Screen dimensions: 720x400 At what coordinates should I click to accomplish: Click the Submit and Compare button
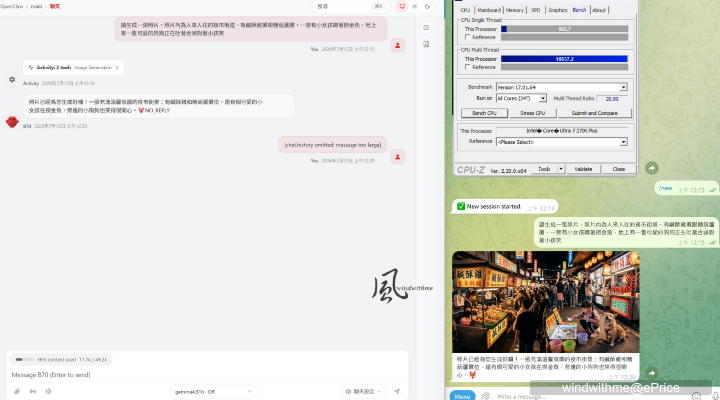click(595, 113)
